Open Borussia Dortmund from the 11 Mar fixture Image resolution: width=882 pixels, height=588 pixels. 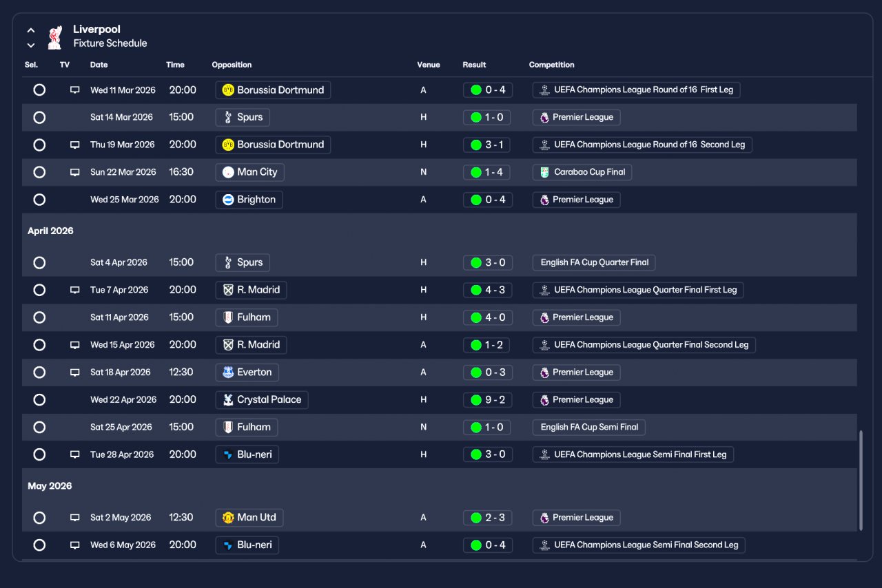(x=273, y=90)
